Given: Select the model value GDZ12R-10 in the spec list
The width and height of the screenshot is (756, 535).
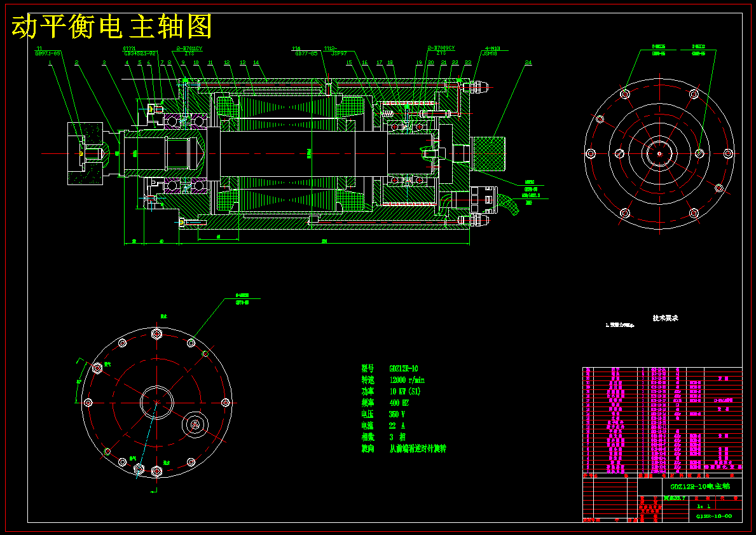Looking at the screenshot, I should point(404,369).
